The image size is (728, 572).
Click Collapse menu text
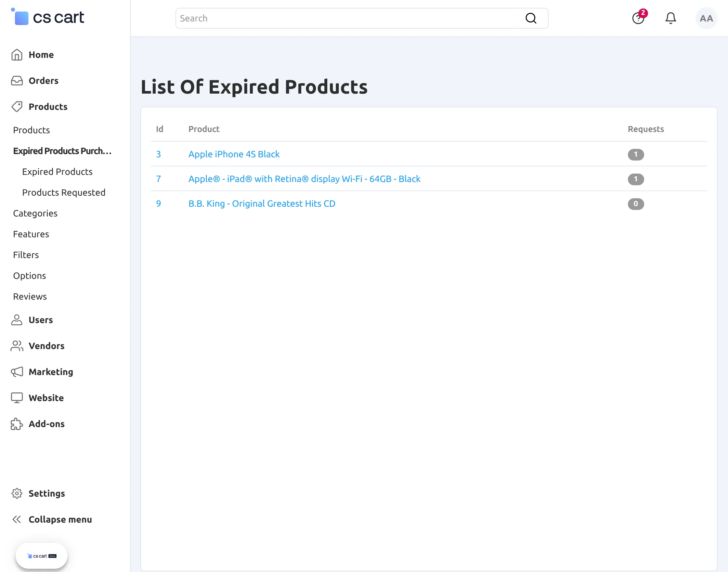click(x=60, y=519)
